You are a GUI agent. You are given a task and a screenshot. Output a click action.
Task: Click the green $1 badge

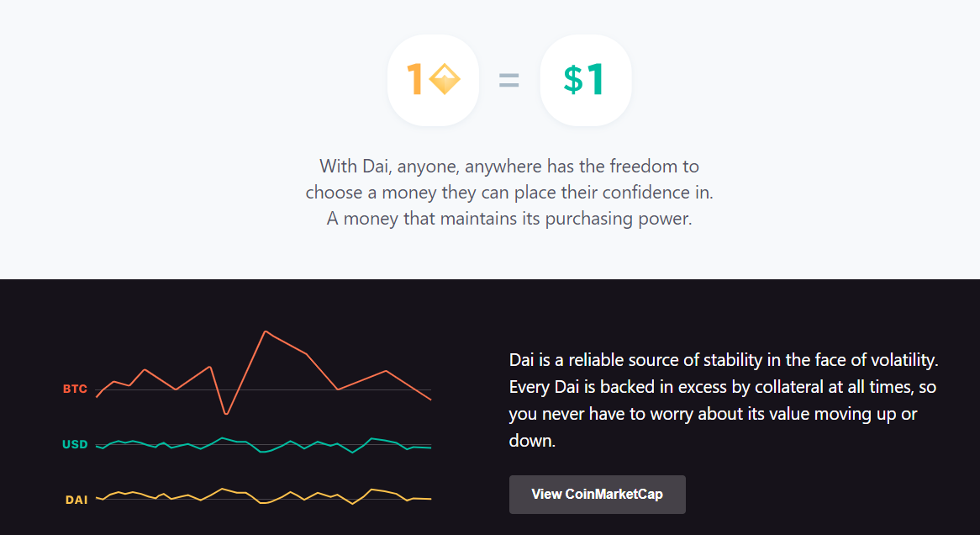pyautogui.click(x=586, y=80)
